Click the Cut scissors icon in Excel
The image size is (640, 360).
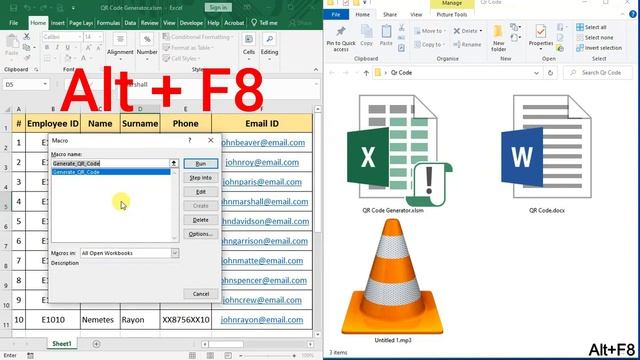[x=27, y=37]
